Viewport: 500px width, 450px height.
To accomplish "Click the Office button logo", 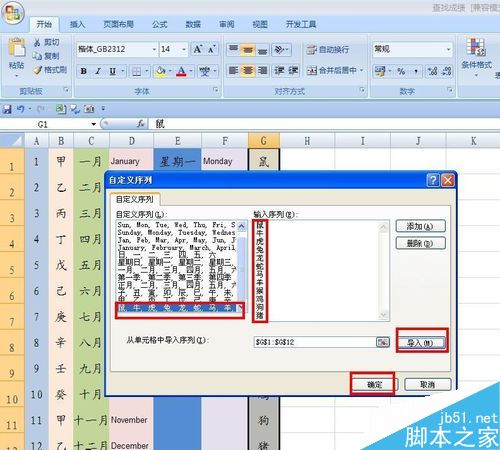I will pos(13,13).
